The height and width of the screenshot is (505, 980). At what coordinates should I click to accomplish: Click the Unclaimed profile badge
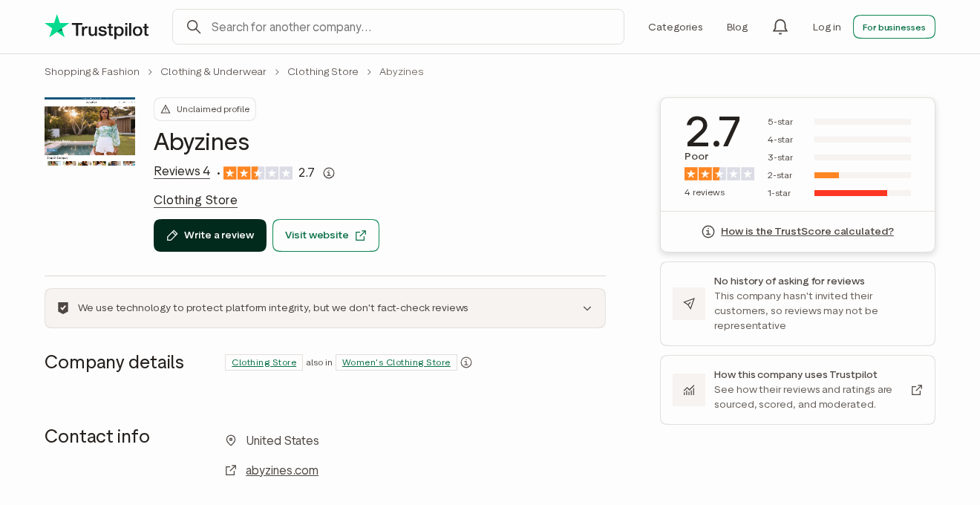[x=205, y=109]
